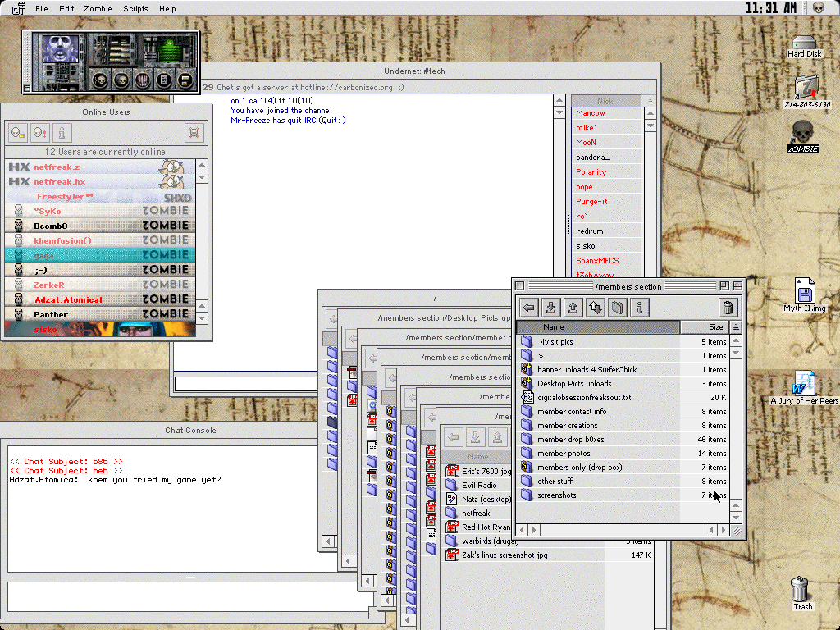Open the Help menu

pos(167,8)
